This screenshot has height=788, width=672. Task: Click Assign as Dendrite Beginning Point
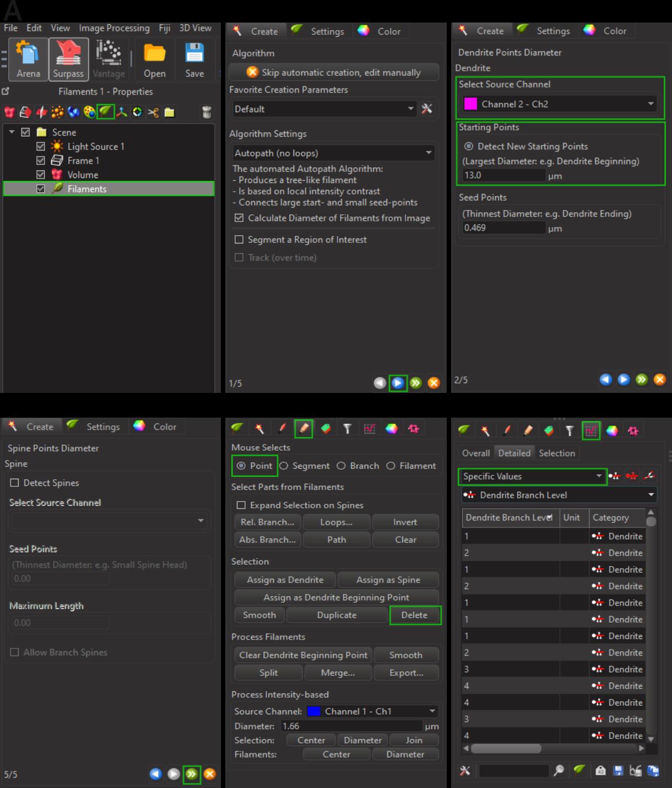point(336,597)
